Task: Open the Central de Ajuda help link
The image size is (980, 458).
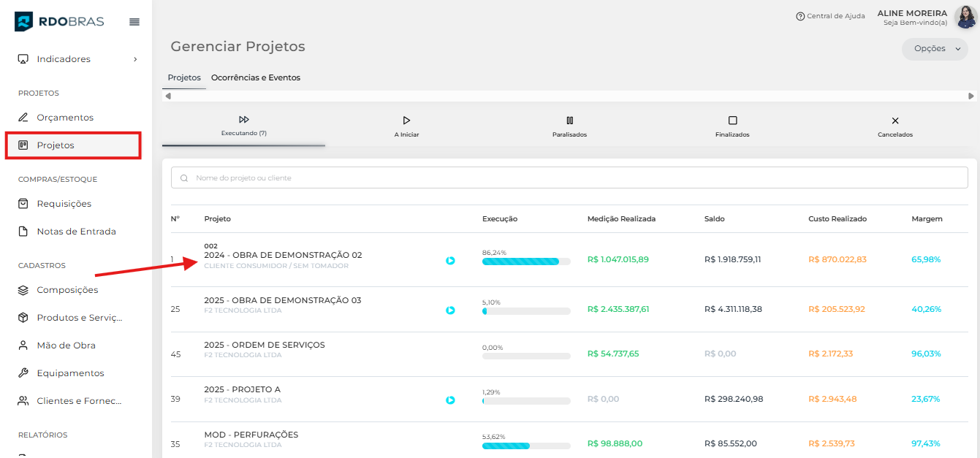Action: pos(830,16)
